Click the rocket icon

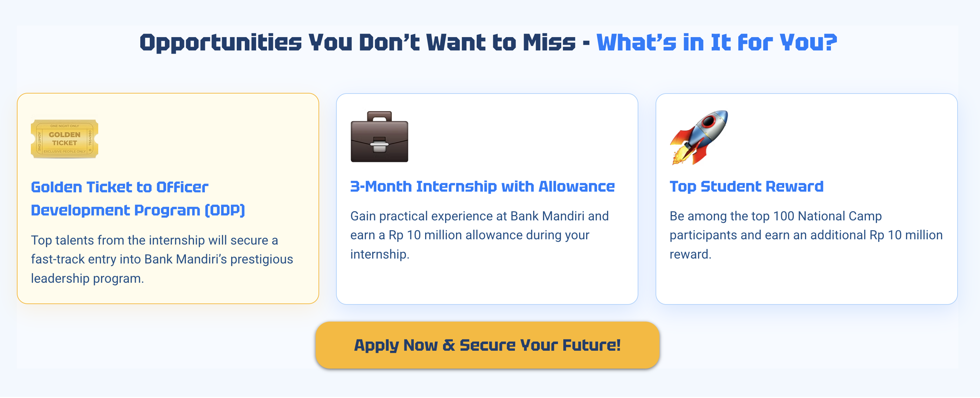(699, 138)
